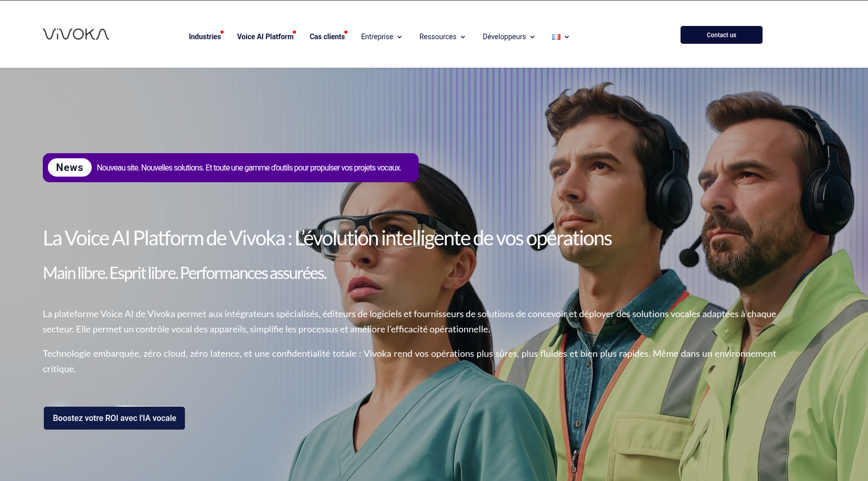Viewport: 868px width, 481px height.
Task: Open the Ressources menu
Action: click(x=438, y=37)
